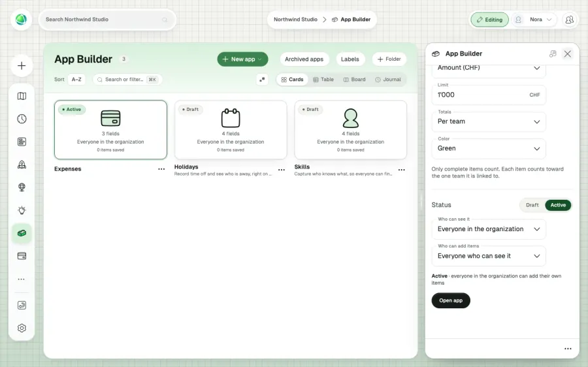Open the map icon in sidebar
Image resolution: width=588 pixels, height=367 pixels.
coord(22,96)
